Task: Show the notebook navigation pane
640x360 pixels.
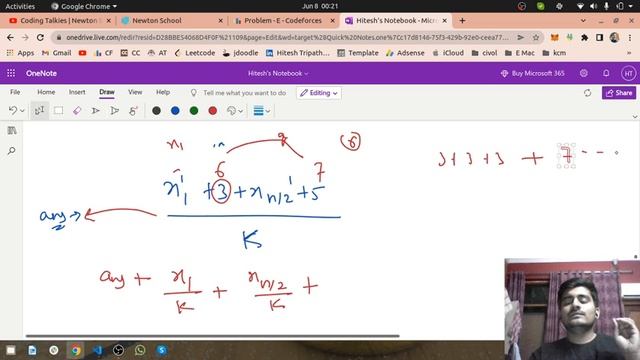Action: pyautogui.click(x=12, y=131)
